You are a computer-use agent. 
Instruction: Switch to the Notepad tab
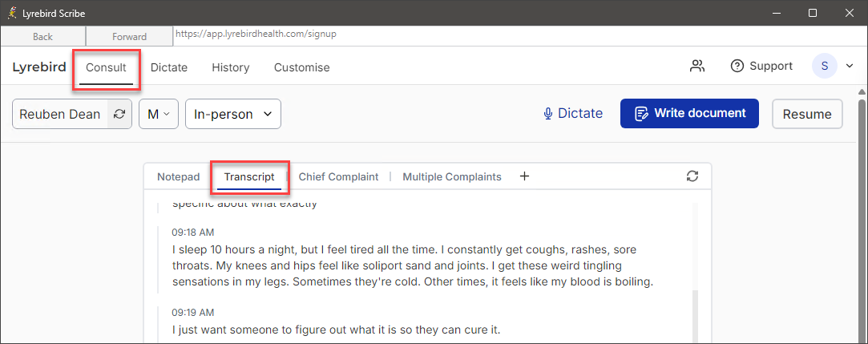click(x=178, y=176)
